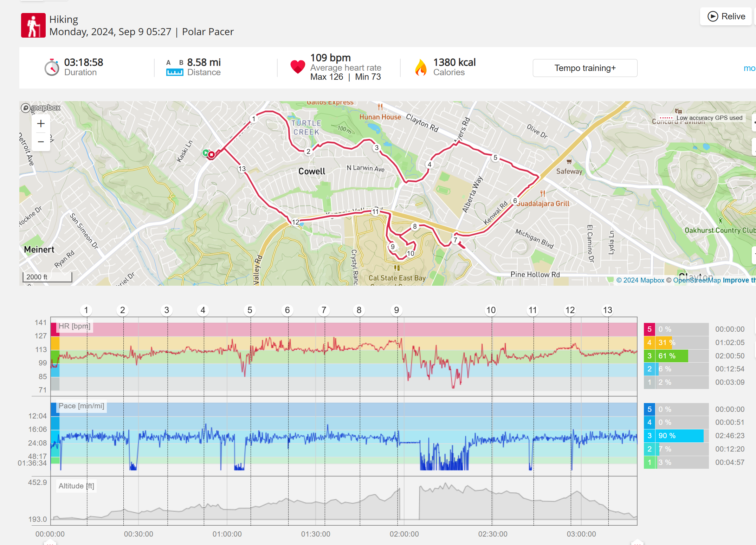The height and width of the screenshot is (545, 756).
Task: Click the Mapbox logo on the map
Action: click(x=41, y=108)
